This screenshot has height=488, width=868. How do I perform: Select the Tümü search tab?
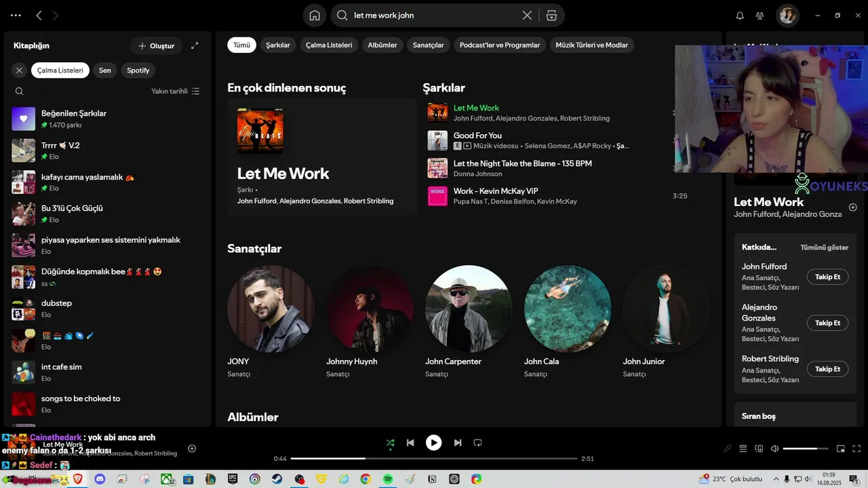(x=241, y=45)
